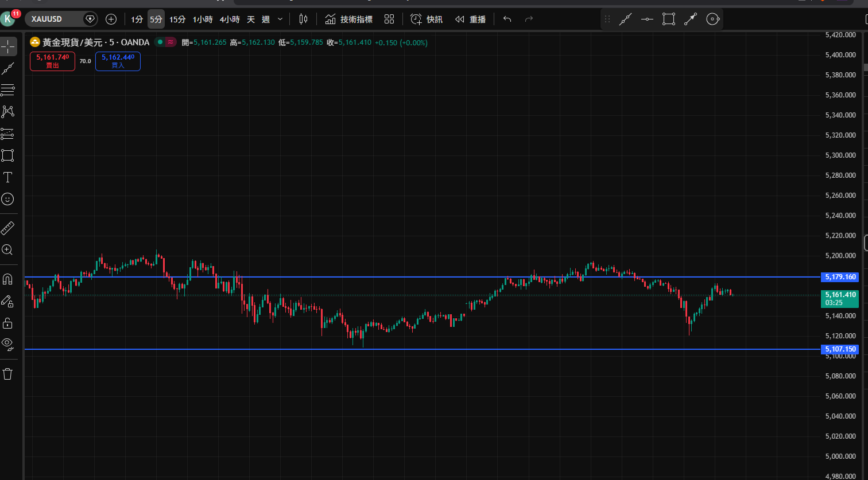
Task: Click the 70.0 spread value
Action: (85, 61)
